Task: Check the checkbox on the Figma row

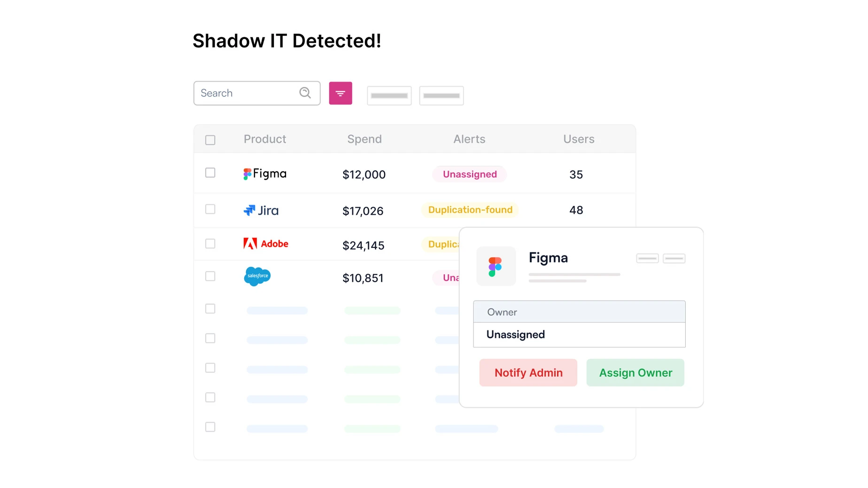Action: (210, 173)
